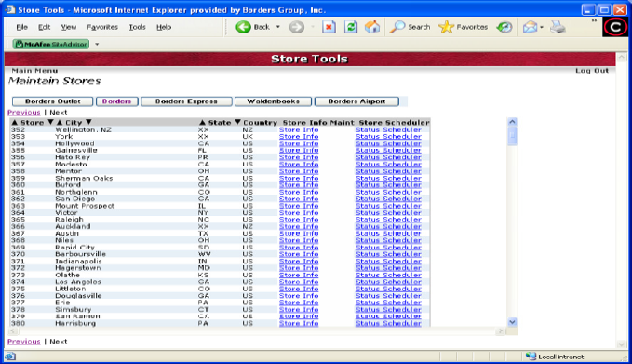
Task: Click the top Next text
Action: coord(59,112)
